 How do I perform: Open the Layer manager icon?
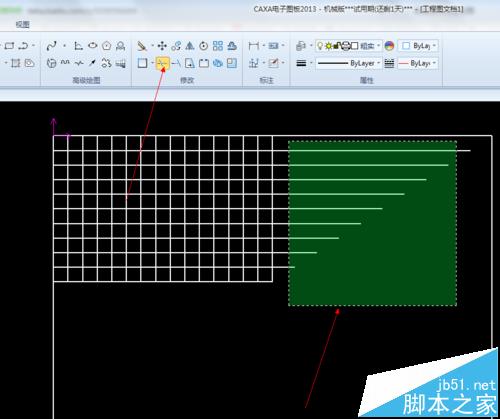click(x=301, y=46)
